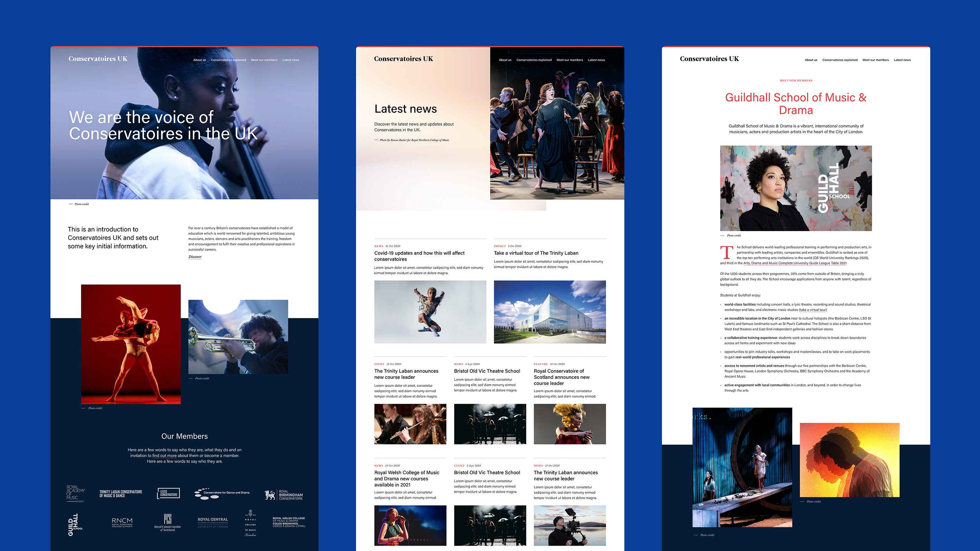Follow the 'take a virtual tour' inline link

coord(813,310)
